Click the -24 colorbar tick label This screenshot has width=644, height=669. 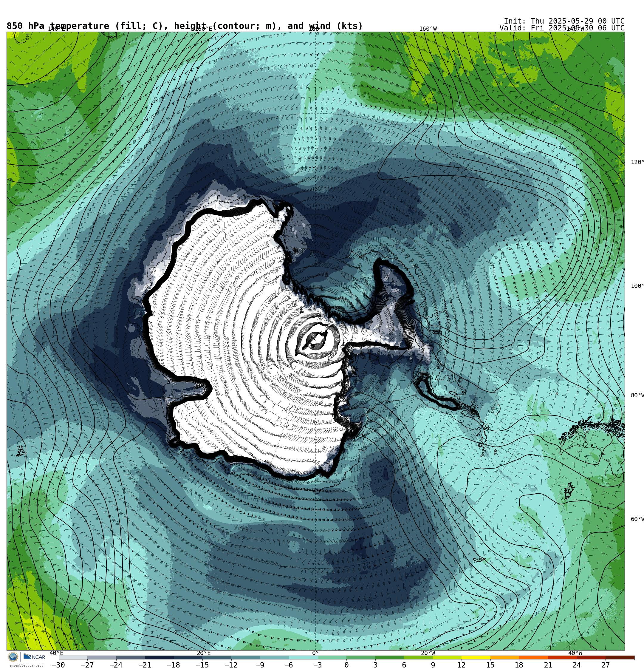[116, 665]
